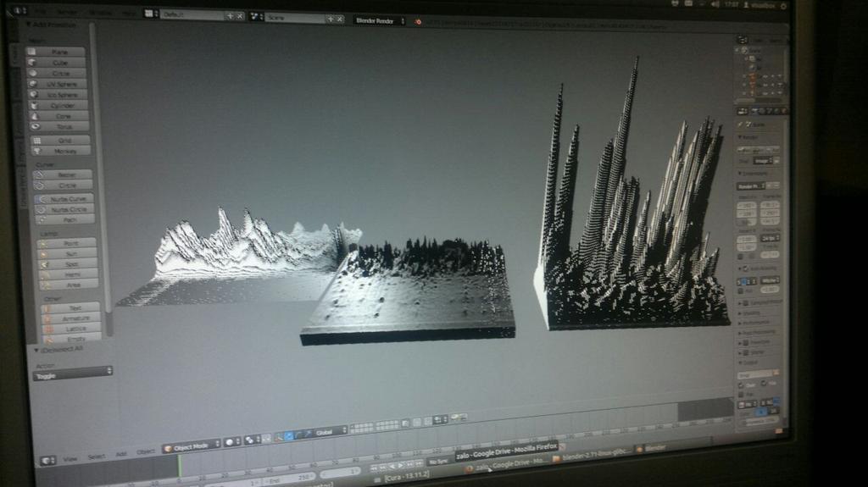Add a Cylinder mesh
This screenshot has height=487, width=868.
pos(60,105)
